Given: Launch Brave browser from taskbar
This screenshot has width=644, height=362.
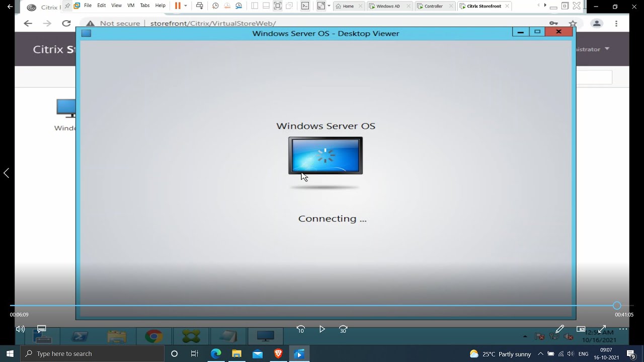Looking at the screenshot, I should pos(278,354).
